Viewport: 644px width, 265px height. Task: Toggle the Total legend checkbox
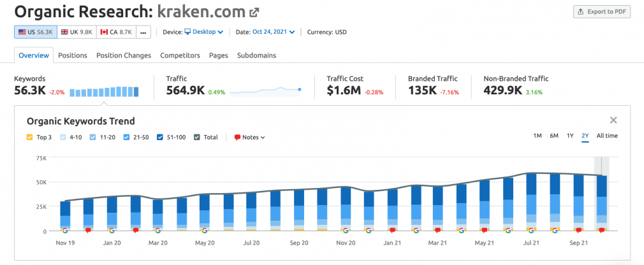click(197, 138)
